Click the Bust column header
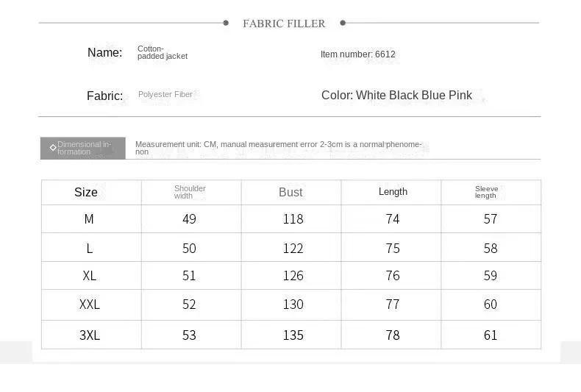Viewport: 581px width, 392px height. tap(290, 192)
